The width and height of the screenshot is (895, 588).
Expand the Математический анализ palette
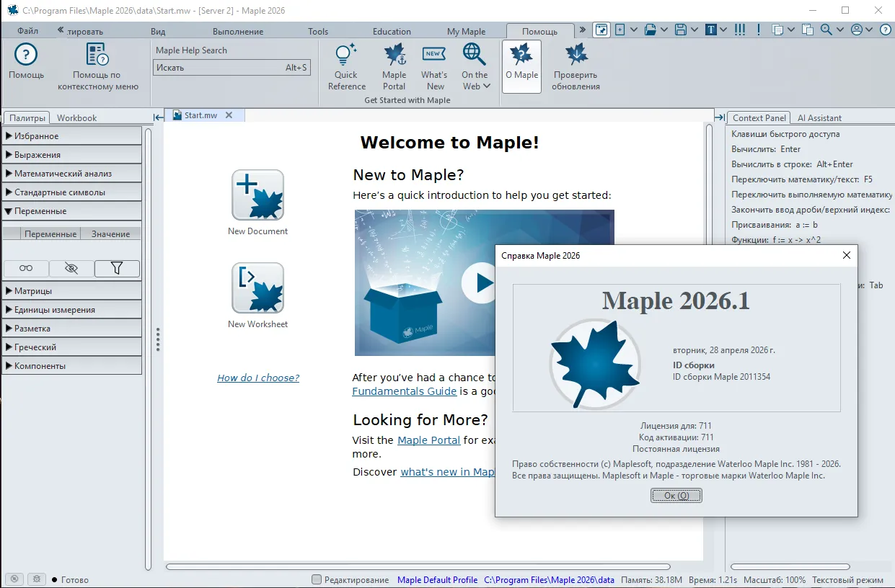point(72,174)
